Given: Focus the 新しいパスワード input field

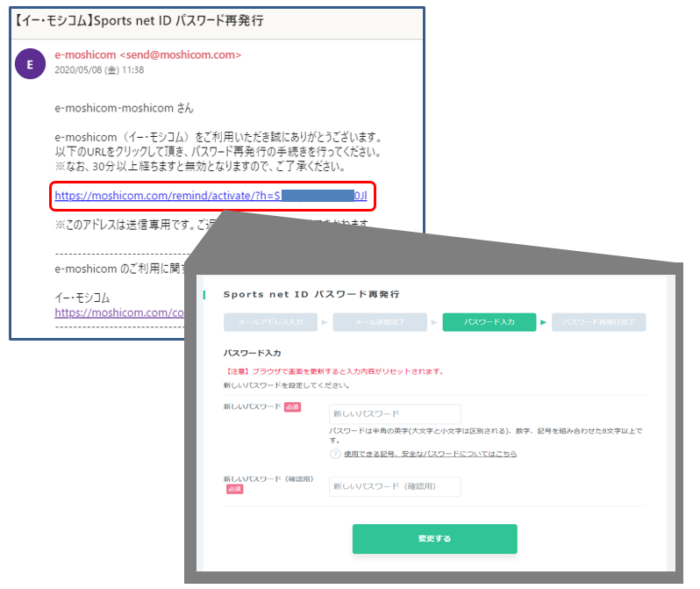Looking at the screenshot, I should click(395, 413).
